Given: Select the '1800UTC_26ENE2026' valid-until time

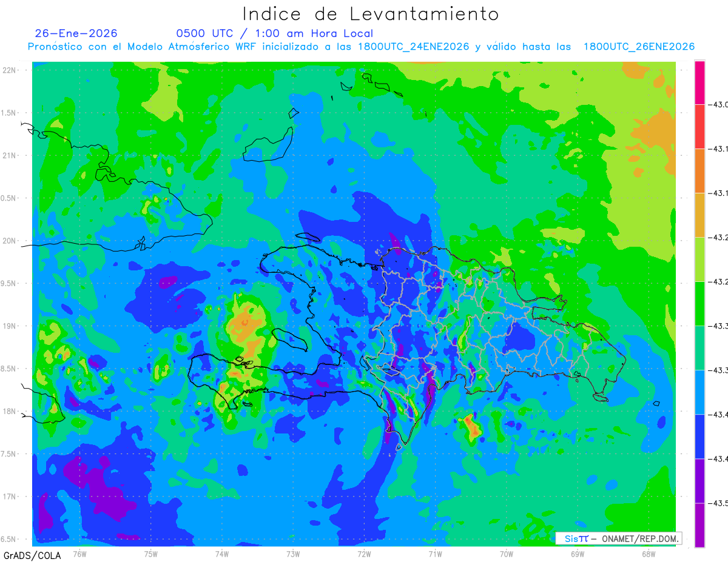Looking at the screenshot, I should [x=639, y=47].
